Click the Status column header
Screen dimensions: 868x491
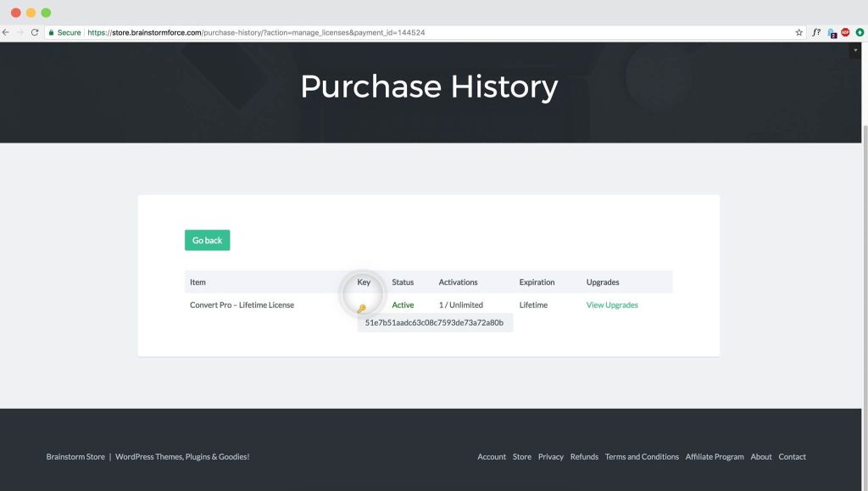coord(403,282)
